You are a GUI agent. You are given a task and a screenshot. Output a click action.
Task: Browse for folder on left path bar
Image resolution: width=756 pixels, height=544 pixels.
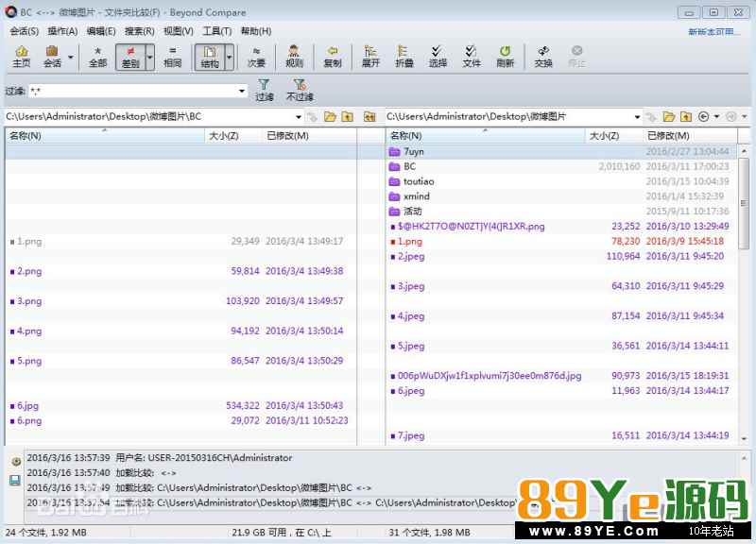pyautogui.click(x=330, y=116)
